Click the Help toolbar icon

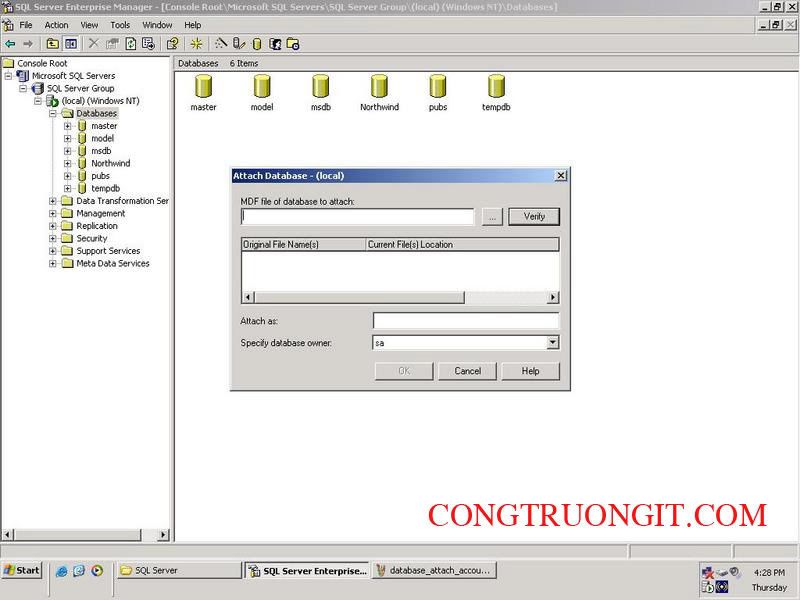point(172,44)
